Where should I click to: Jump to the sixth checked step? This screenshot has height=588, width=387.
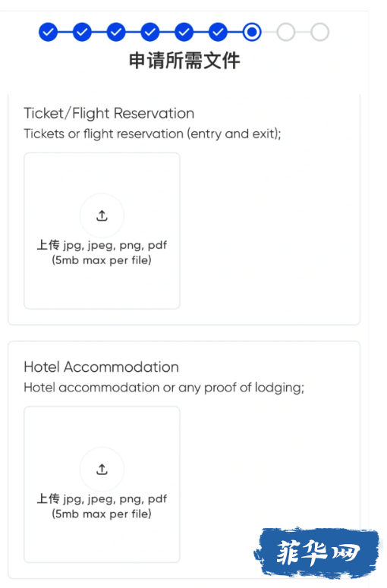pyautogui.click(x=218, y=33)
